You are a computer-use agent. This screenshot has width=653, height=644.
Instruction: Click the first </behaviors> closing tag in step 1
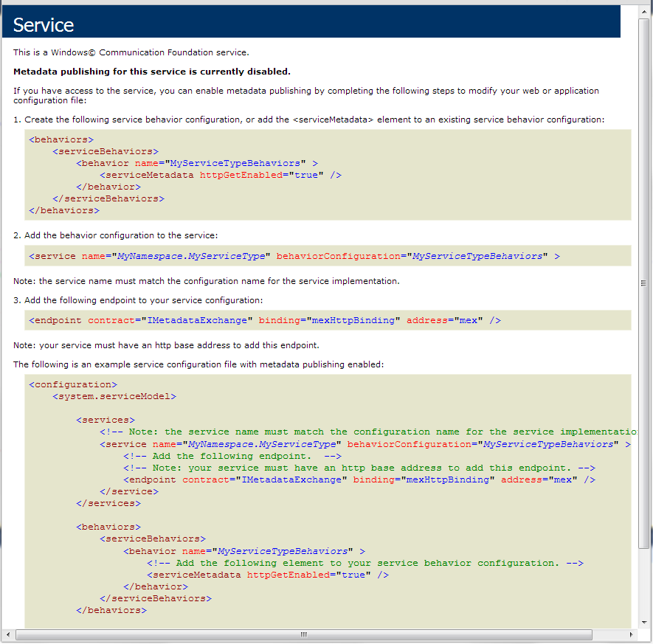(x=64, y=210)
